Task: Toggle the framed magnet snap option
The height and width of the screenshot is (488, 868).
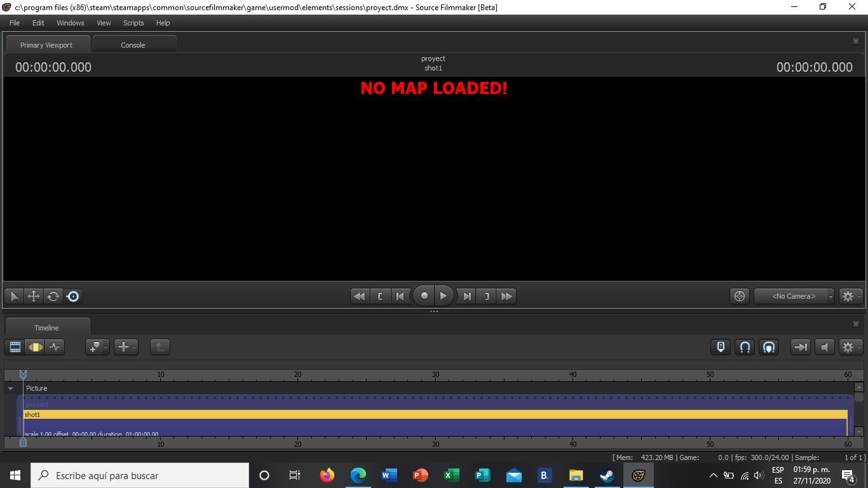Action: click(x=769, y=347)
